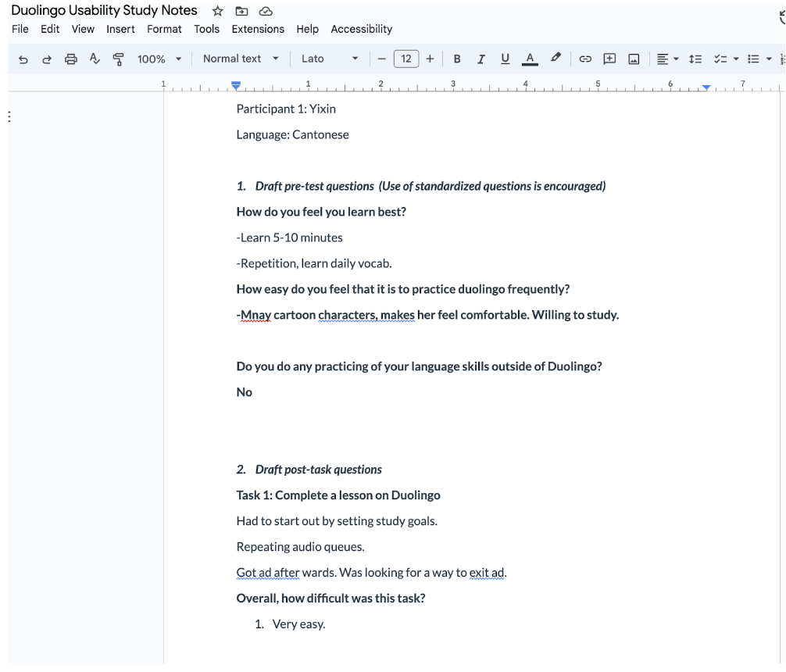This screenshot has height=672, width=786.
Task: Open the Lato font dropdown
Action: (330, 59)
